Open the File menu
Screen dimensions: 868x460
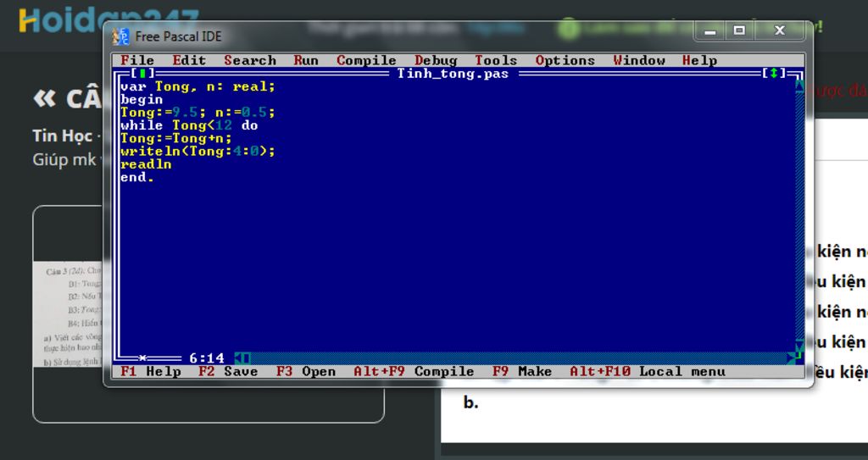(137, 60)
